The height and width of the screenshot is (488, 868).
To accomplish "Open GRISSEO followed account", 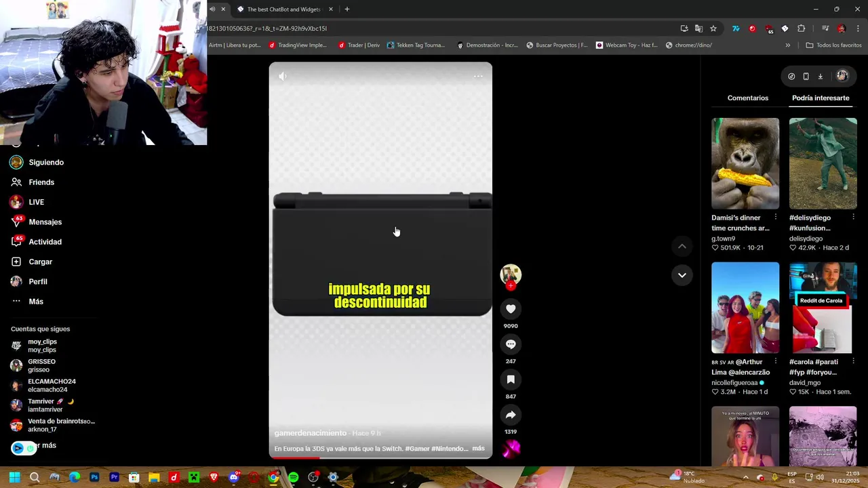I will click(x=41, y=365).
